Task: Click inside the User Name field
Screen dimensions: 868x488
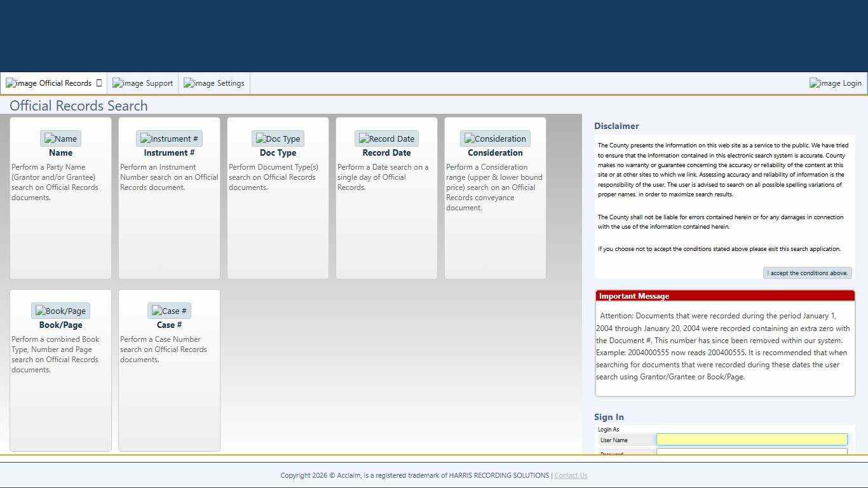Action: (x=752, y=439)
